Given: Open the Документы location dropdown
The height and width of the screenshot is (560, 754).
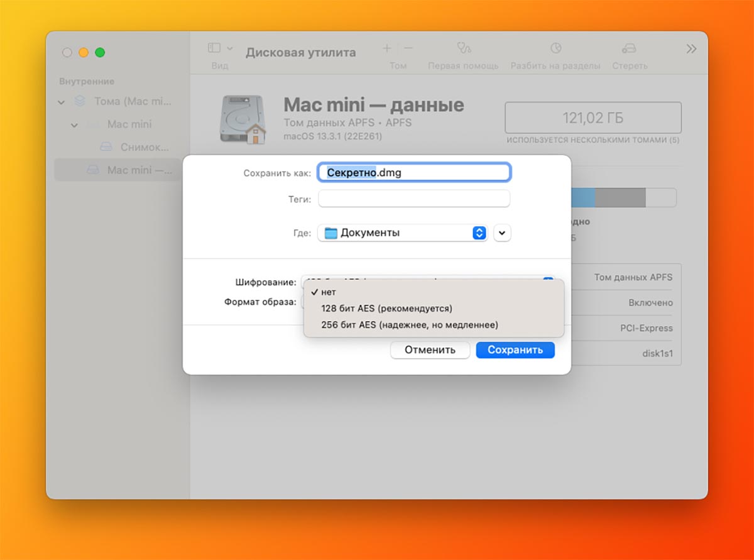Looking at the screenshot, I should pyautogui.click(x=403, y=233).
